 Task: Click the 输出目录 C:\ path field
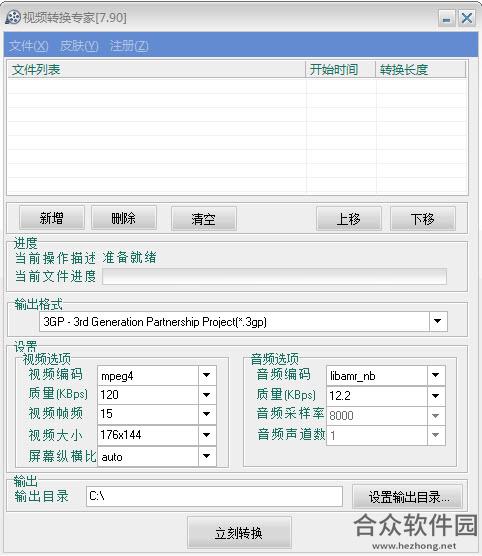(x=214, y=496)
